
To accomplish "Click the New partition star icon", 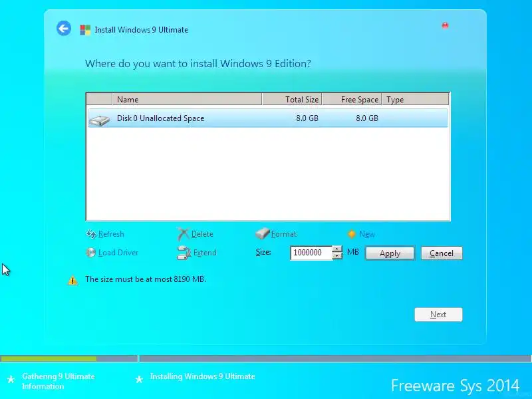I will coord(352,234).
